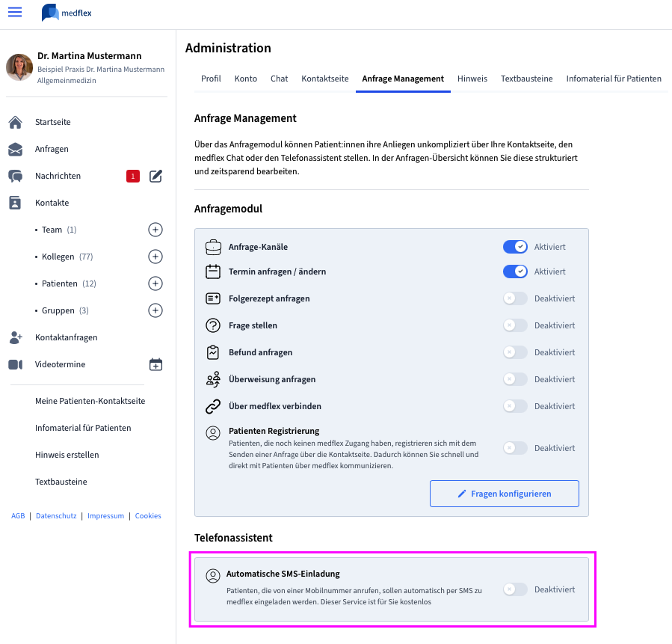Click the Kontakte address book icon
The image size is (672, 644).
click(15, 203)
